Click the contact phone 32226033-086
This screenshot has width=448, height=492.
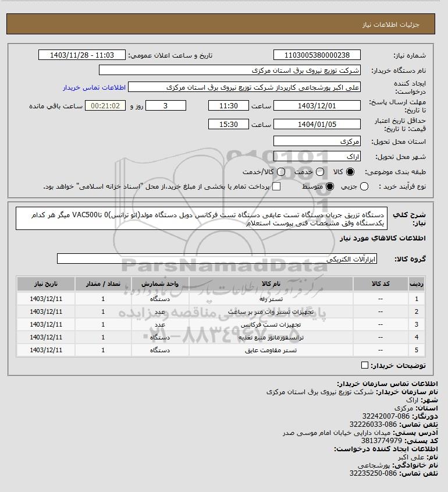coord(373,424)
